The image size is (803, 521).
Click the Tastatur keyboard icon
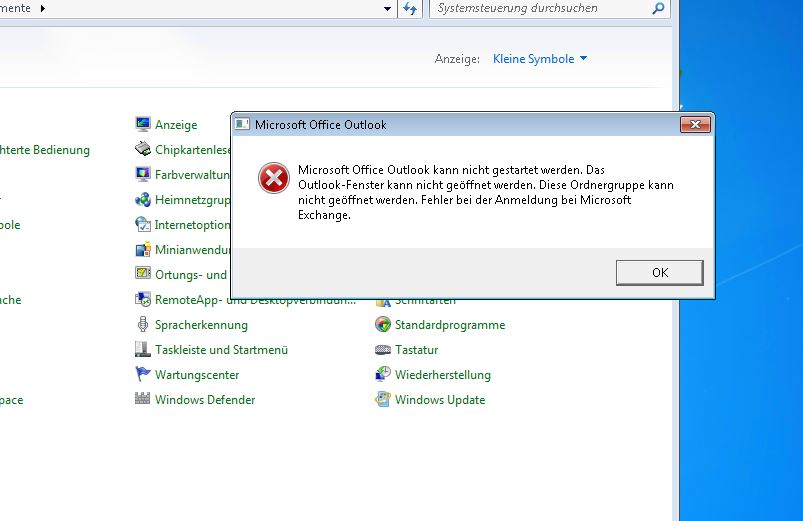[383, 350]
